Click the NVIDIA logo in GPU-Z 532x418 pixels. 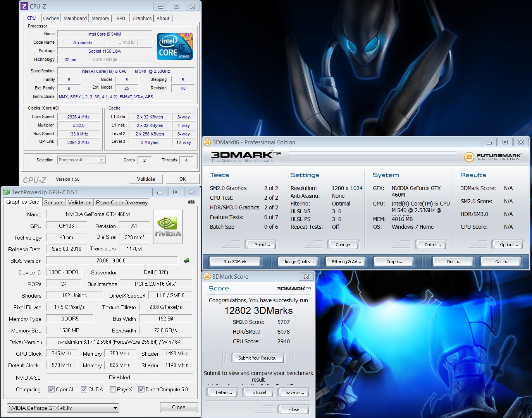(x=168, y=227)
